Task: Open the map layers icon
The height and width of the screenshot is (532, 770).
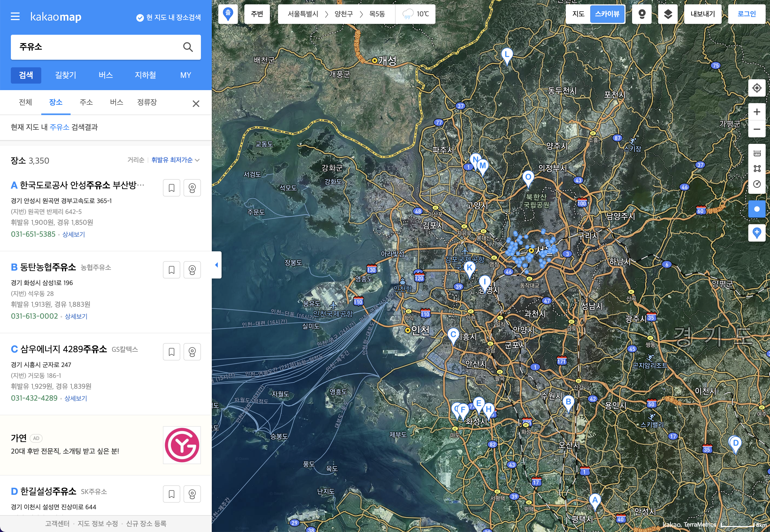Action: (x=668, y=14)
